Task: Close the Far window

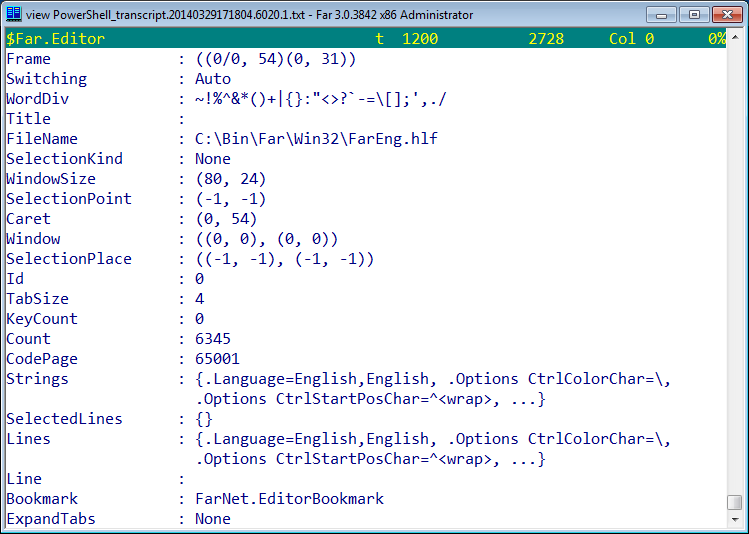Action: (x=727, y=15)
